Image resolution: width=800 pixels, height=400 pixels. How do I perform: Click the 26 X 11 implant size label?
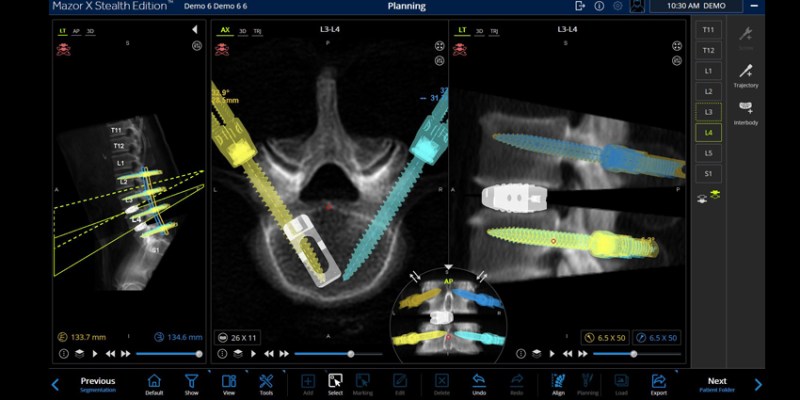tap(244, 339)
